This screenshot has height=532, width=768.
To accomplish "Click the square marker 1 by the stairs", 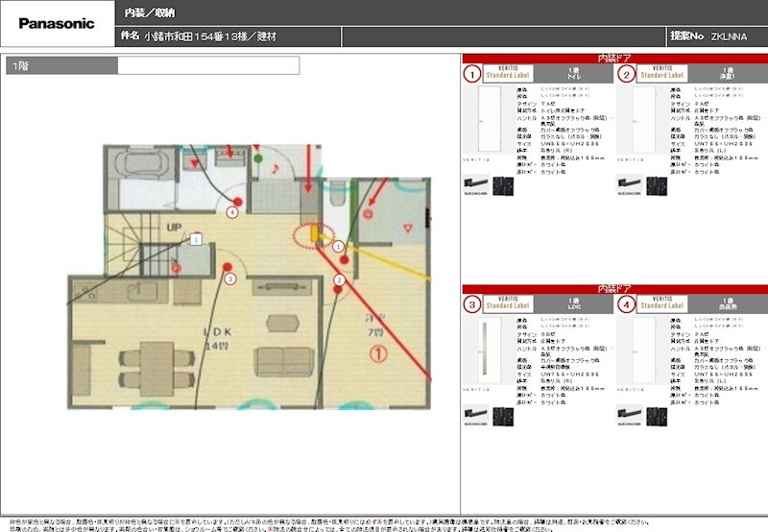I will pos(196,239).
